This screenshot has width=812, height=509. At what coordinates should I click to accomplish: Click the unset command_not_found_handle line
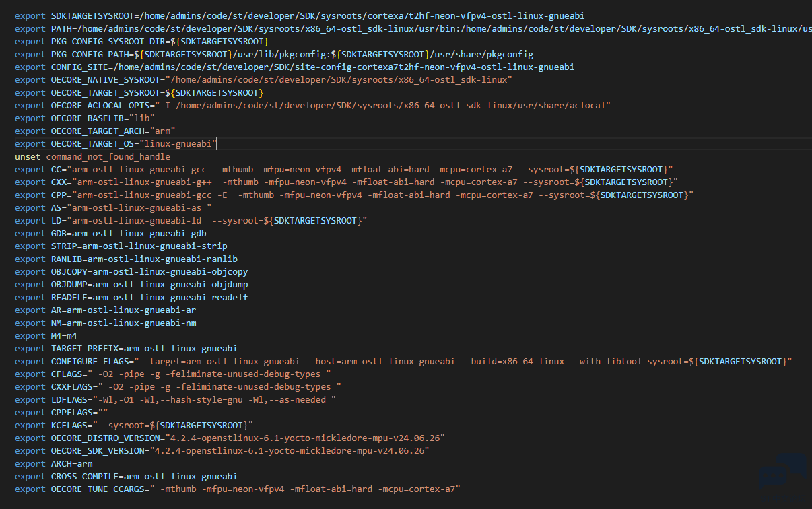point(93,157)
